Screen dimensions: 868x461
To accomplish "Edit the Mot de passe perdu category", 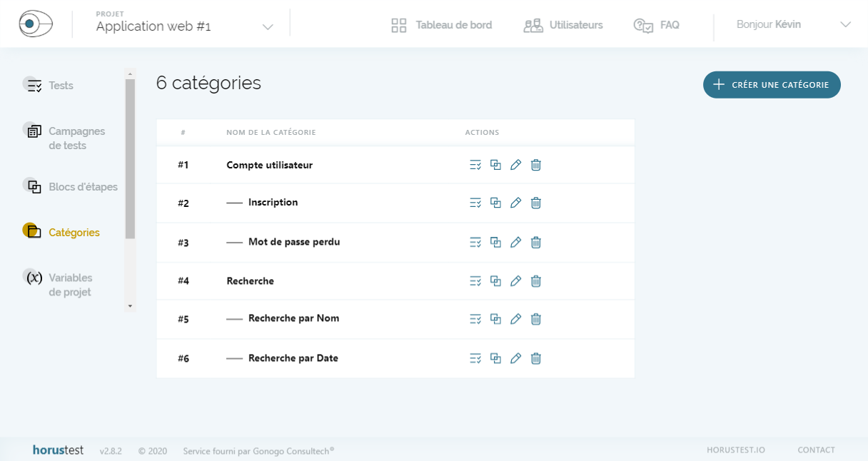I will [x=515, y=243].
